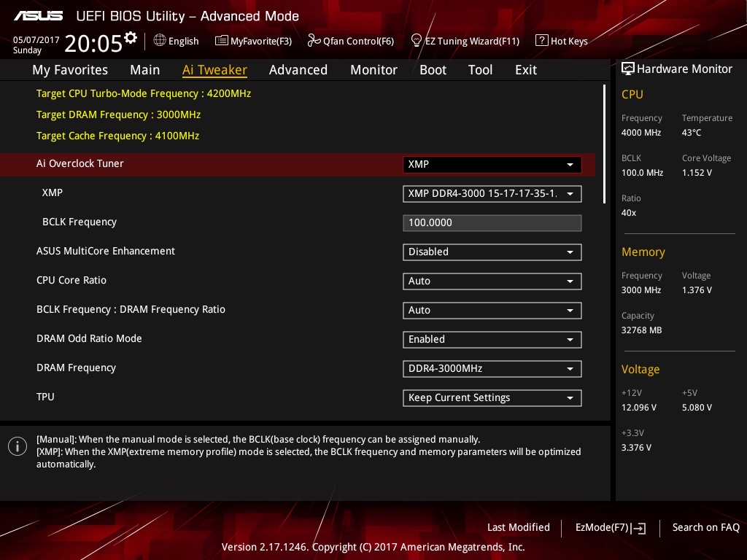The image size is (747, 560).
Task: Click the EzMode exit arrow icon
Action: click(638, 528)
